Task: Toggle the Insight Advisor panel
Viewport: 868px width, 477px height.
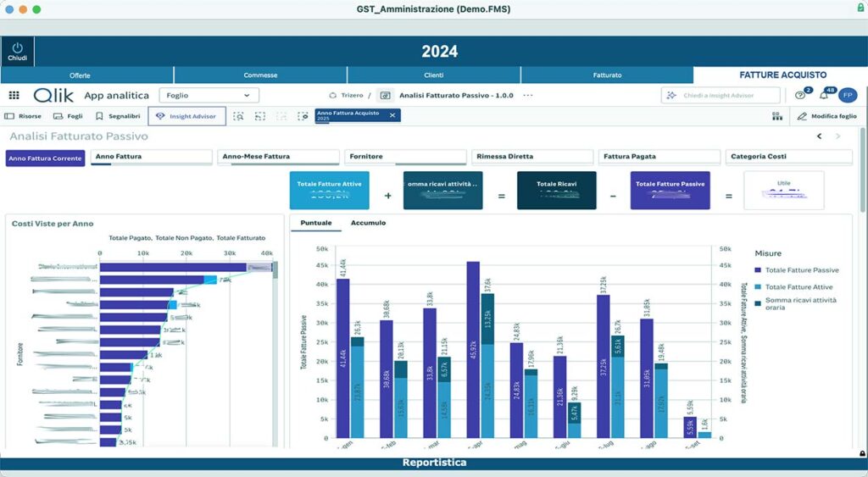Action: tap(186, 116)
